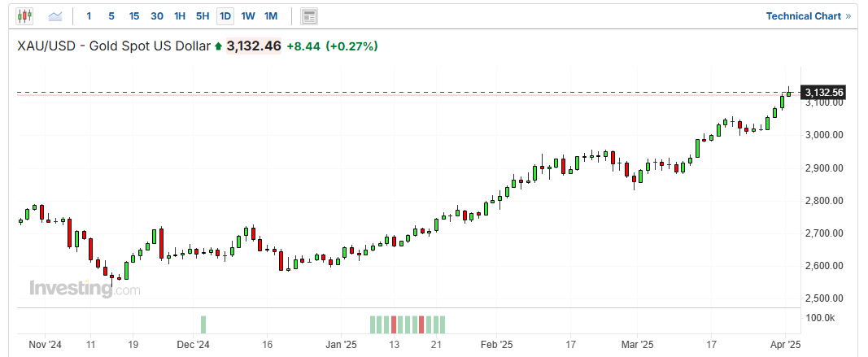
Task: Switch to the 5H interval
Action: tap(203, 15)
